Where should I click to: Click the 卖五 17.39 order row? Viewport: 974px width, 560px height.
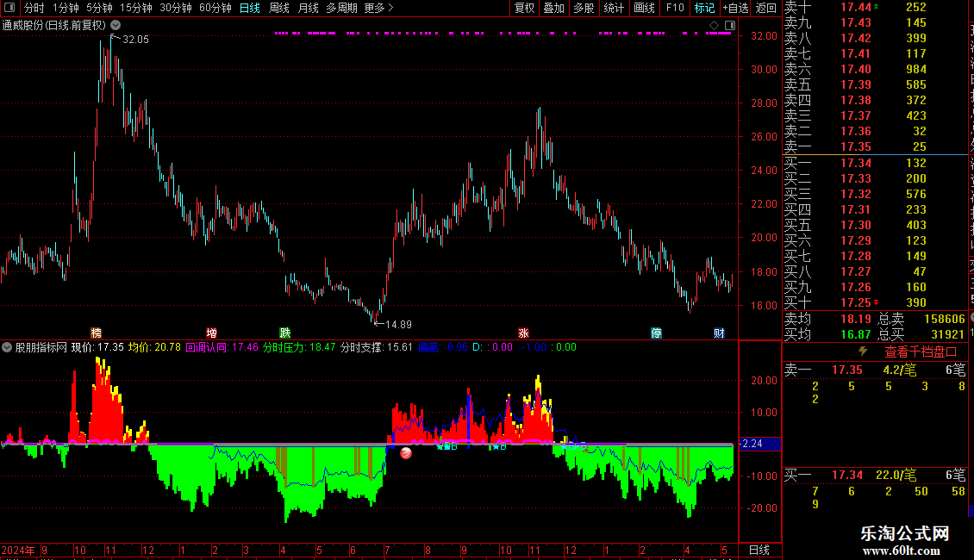pos(875,84)
